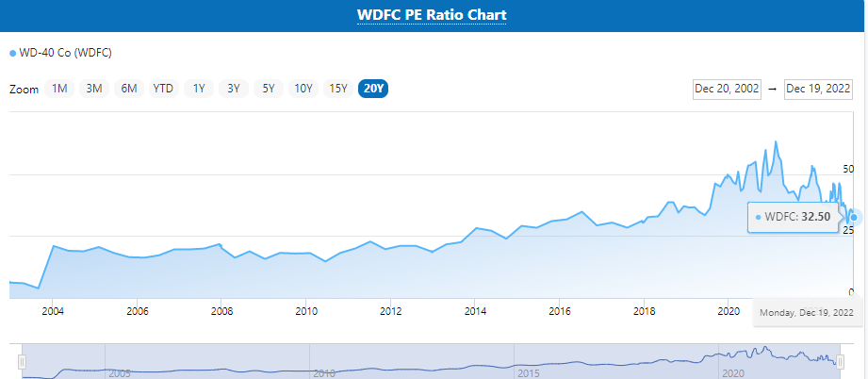Select the 10Y zoom range
868x379 pixels.
tap(303, 89)
